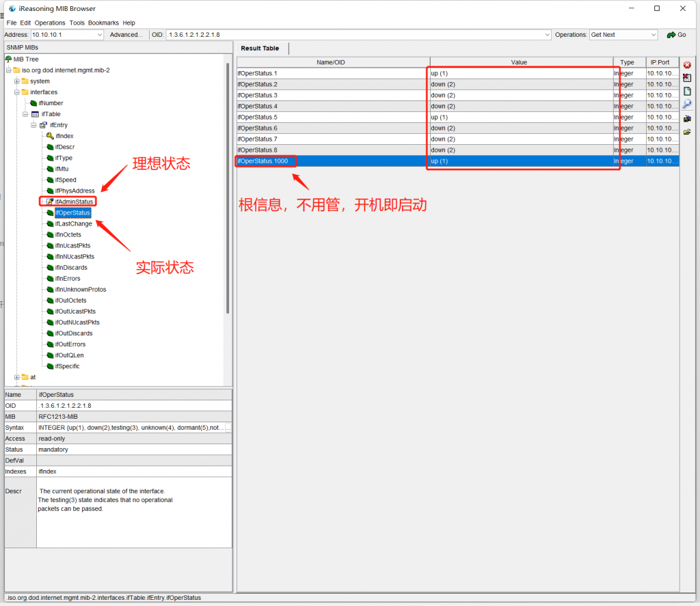
Task: Select the ifOperStatus.1 result row
Action: (x=457, y=73)
